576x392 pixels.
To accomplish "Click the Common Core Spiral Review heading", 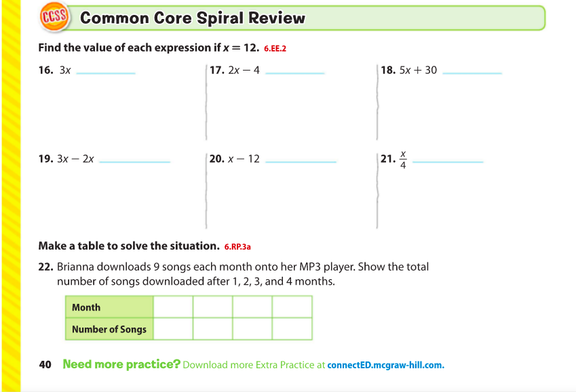I will pos(193,18).
